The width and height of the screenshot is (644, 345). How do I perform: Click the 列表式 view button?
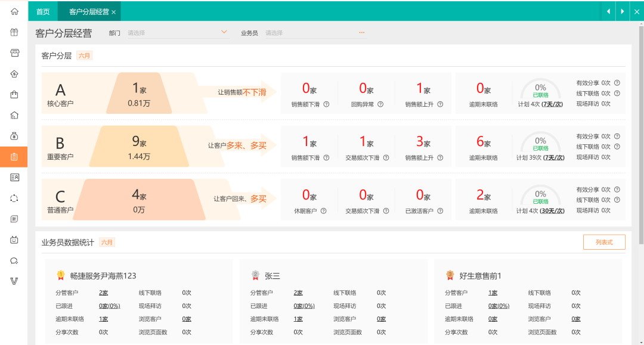(603, 242)
